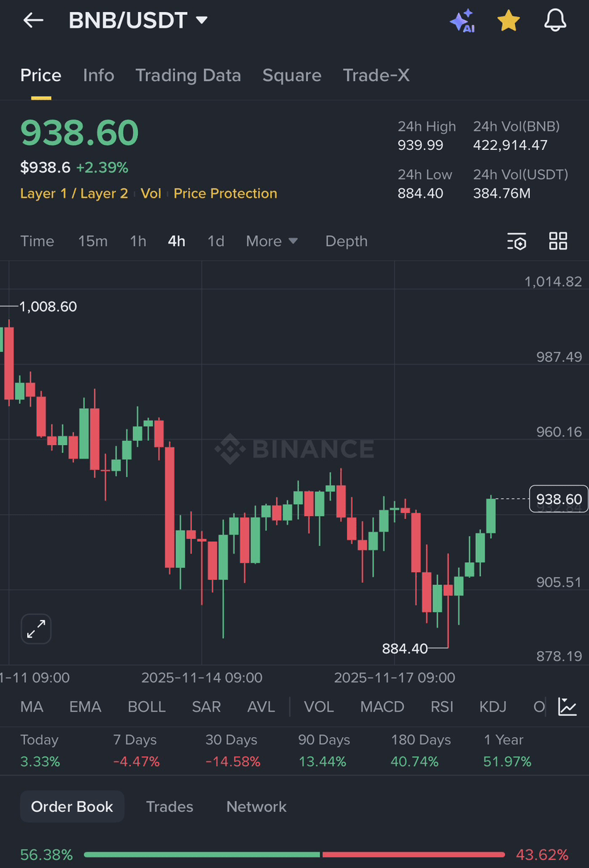Toggle the favorite star icon
Viewport: 589px width, 868px height.
click(509, 21)
